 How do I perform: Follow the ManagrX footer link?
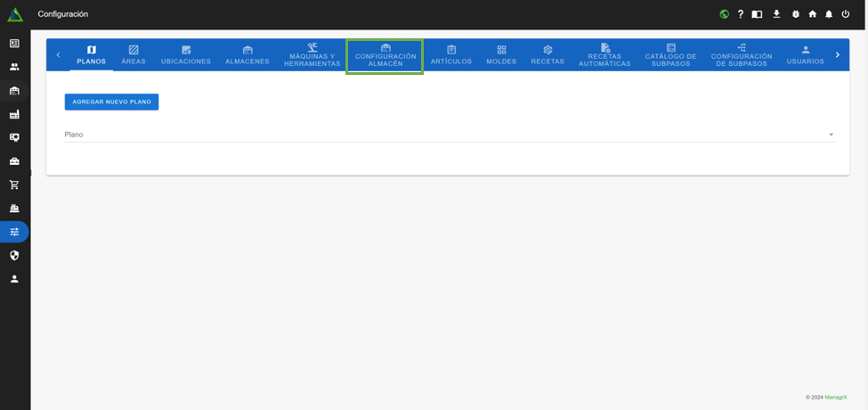pyautogui.click(x=835, y=398)
